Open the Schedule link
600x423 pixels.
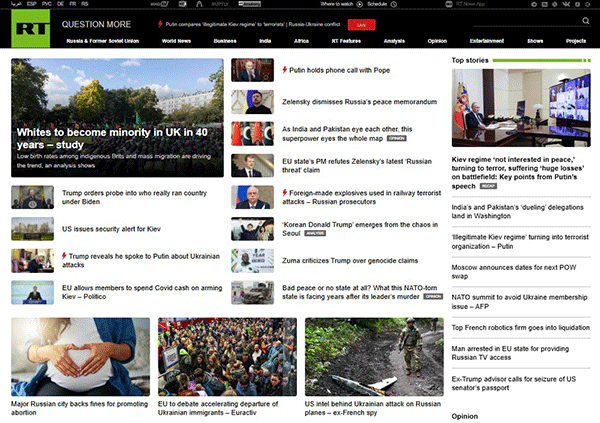[x=377, y=4]
